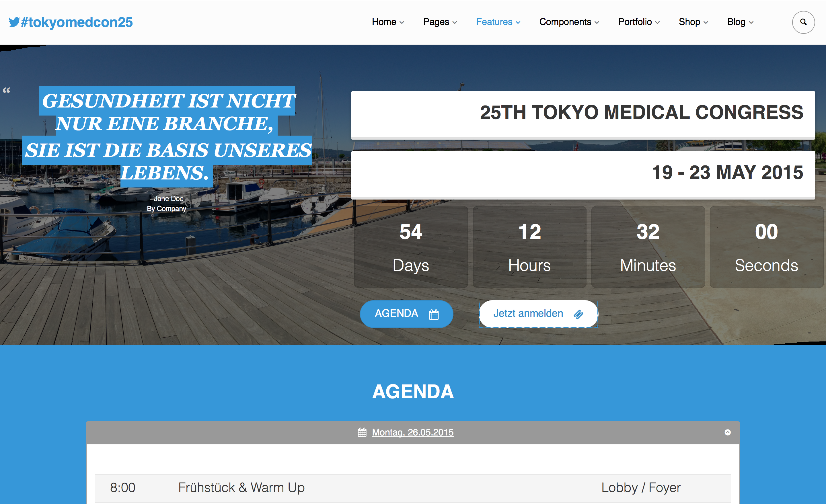826x504 pixels.
Task: Open the search icon button
Action: click(803, 22)
